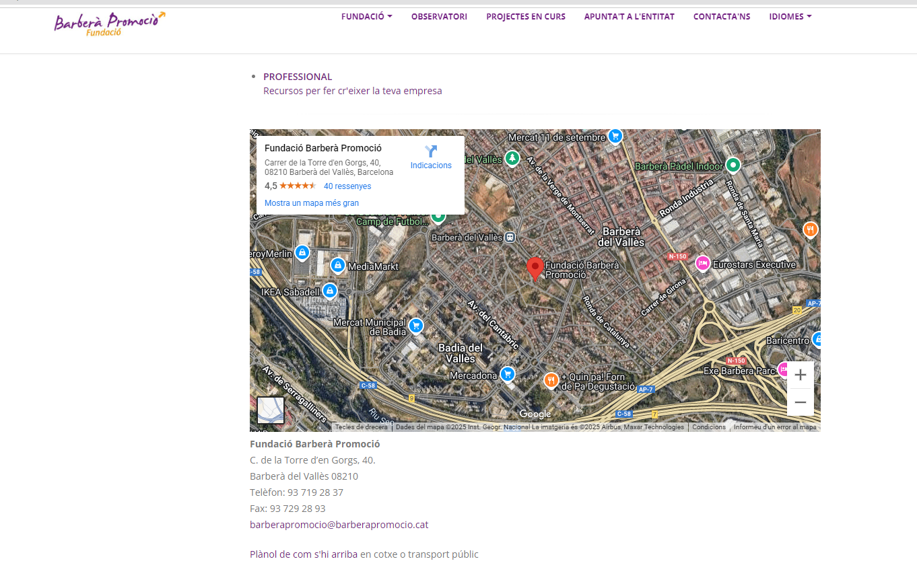Select the MediaMarkt shopping marker
The height and width of the screenshot is (588, 917).
338,266
